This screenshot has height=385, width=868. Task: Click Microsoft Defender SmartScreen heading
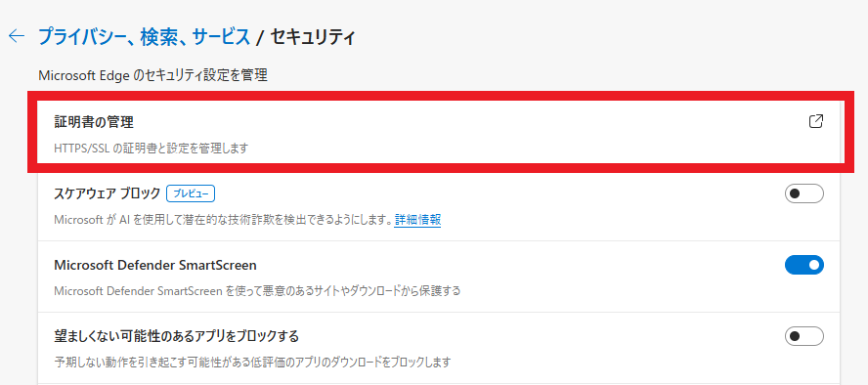[155, 265]
